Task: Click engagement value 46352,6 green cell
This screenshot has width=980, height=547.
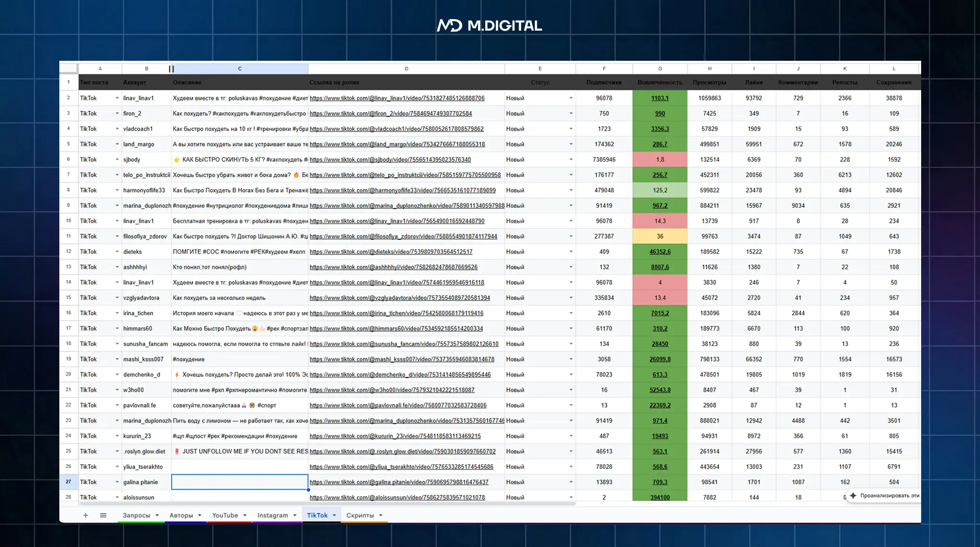Action: click(660, 252)
